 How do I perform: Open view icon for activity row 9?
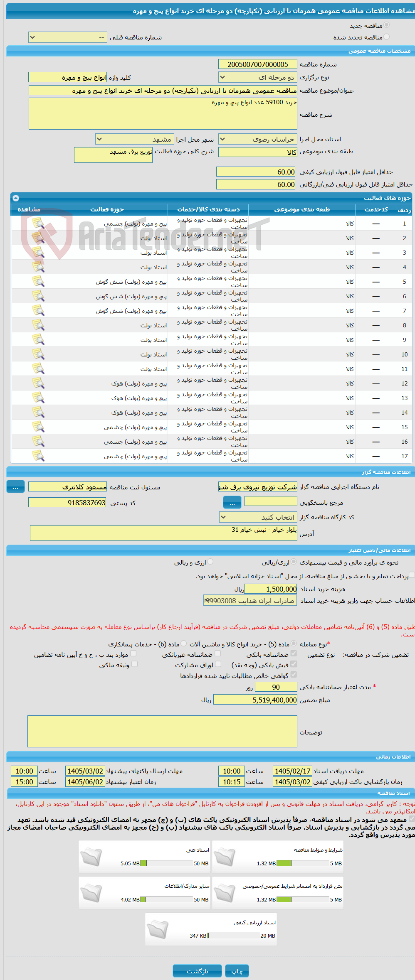38,339
